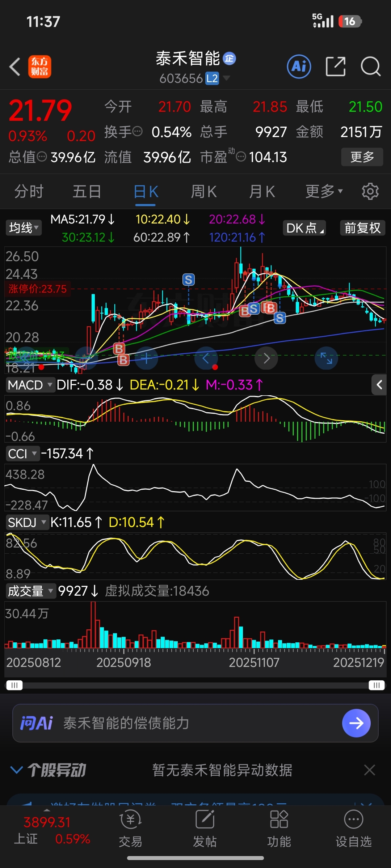Tap the DIF:-0.38 readout

(x=90, y=385)
